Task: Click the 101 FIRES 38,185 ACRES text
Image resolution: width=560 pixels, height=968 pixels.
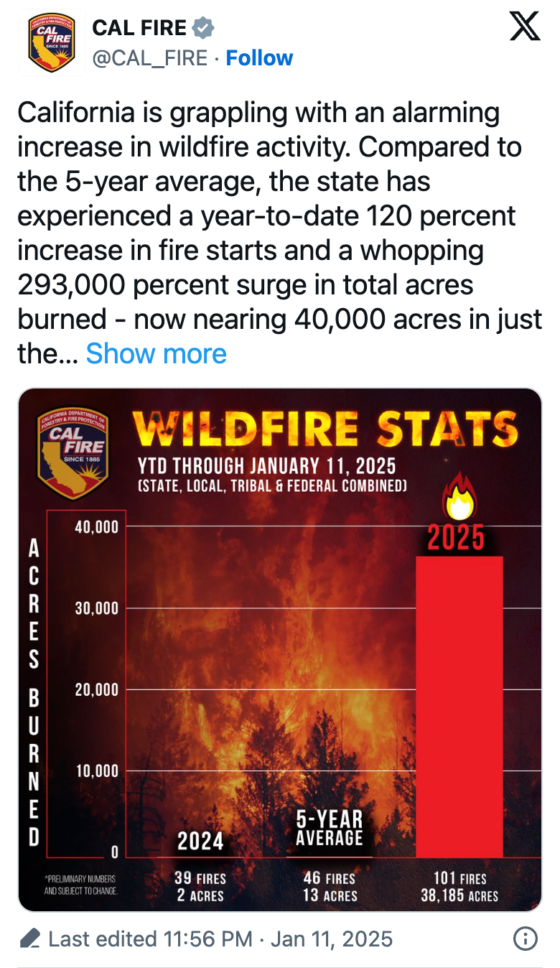Action: [x=459, y=887]
